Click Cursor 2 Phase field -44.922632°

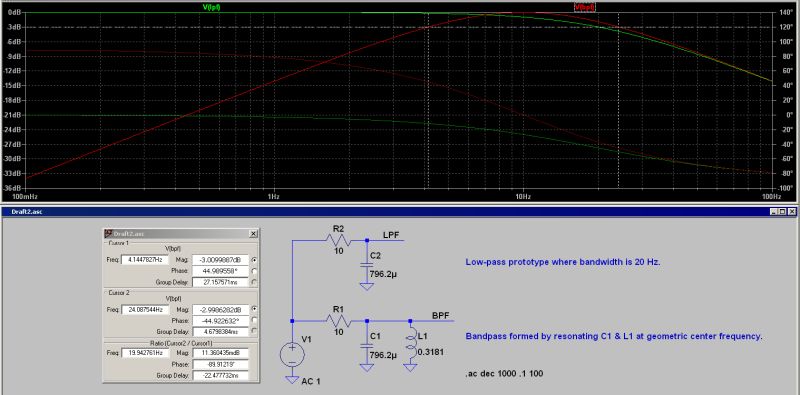click(x=220, y=320)
